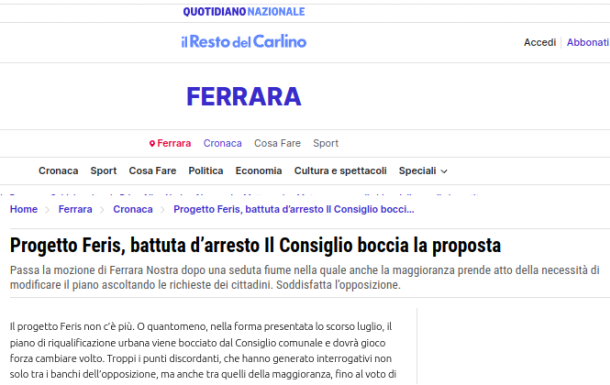Open the Accedi login link
Viewport: 610px width, 385px height.
(x=540, y=42)
